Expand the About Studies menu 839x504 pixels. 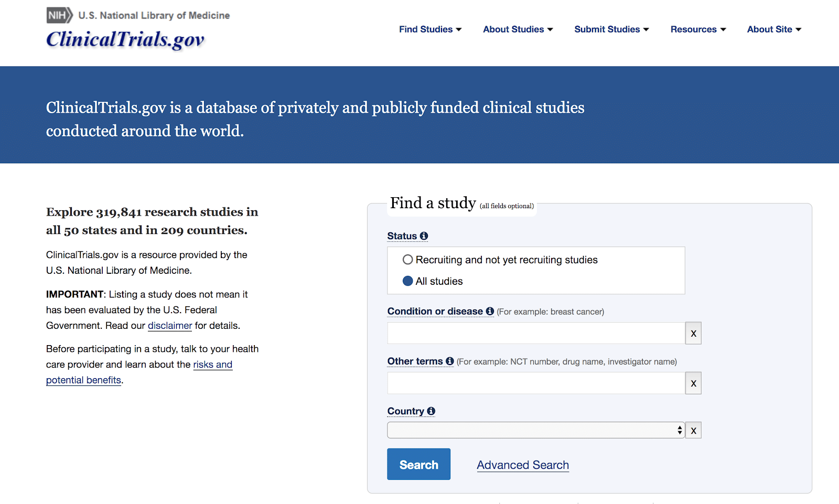tap(518, 29)
